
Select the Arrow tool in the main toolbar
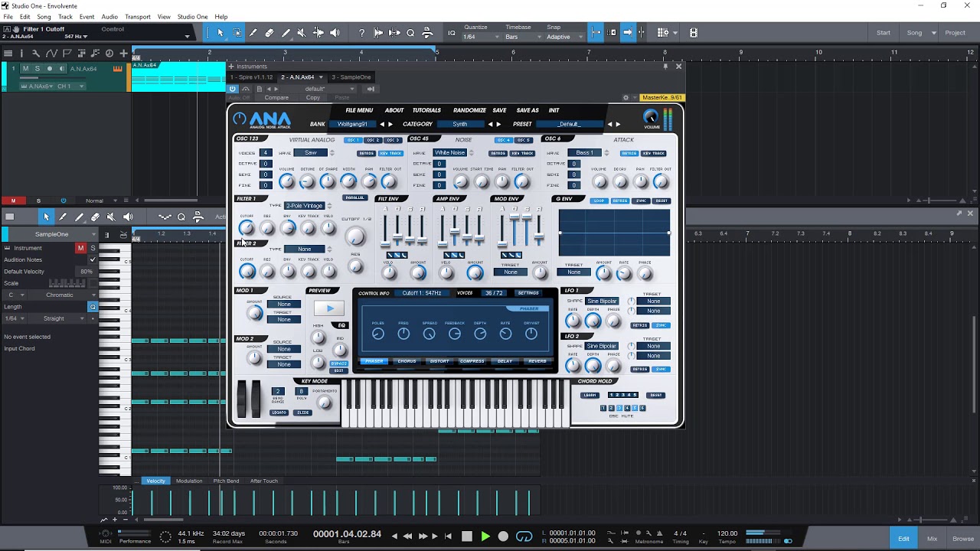point(220,33)
